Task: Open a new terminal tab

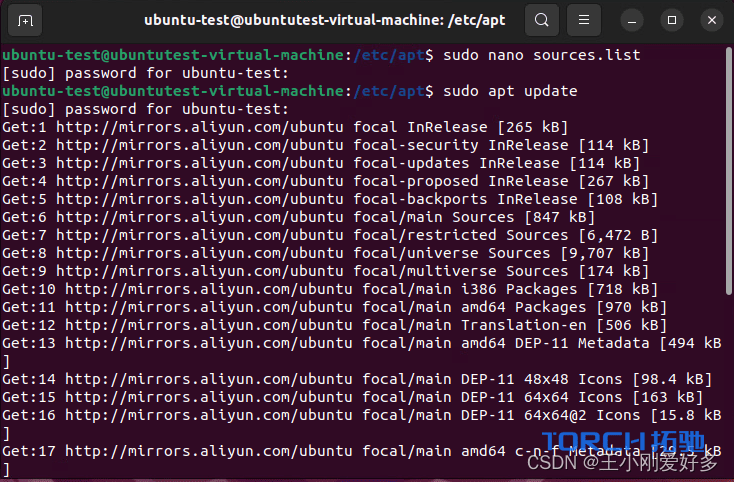Action: pyautogui.click(x=25, y=21)
